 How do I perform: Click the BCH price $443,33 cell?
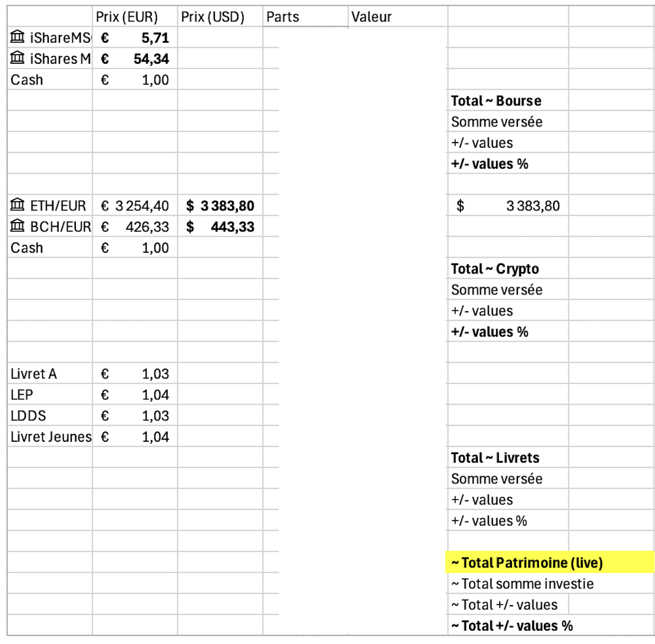[220, 227]
